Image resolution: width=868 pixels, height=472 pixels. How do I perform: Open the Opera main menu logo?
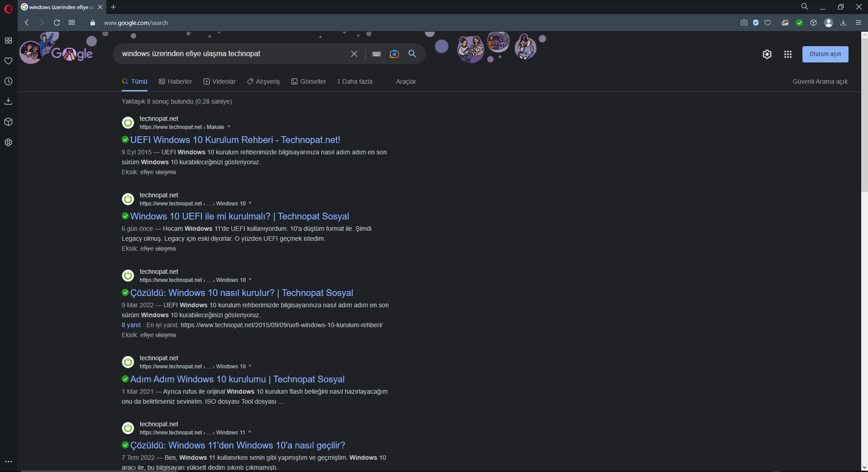click(x=8, y=9)
